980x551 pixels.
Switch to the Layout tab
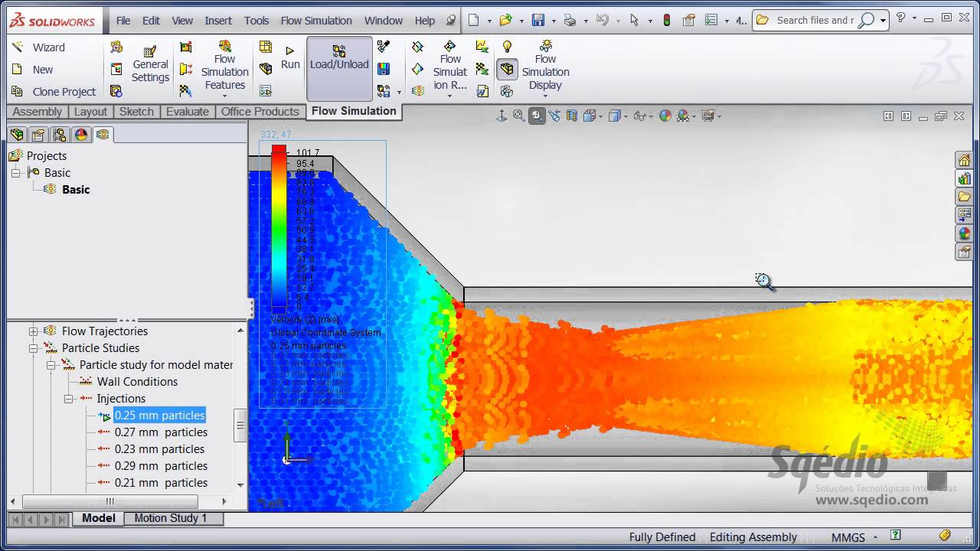pos(90,112)
